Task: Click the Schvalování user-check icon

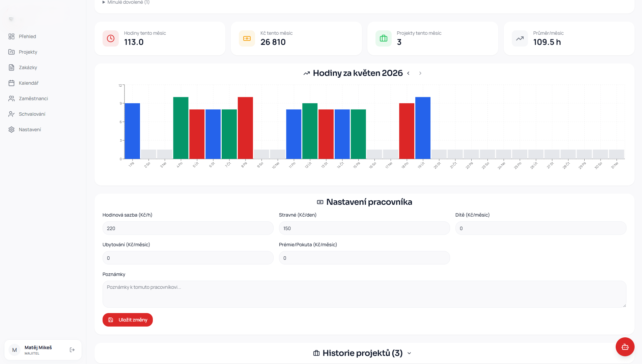Action: pyautogui.click(x=11, y=114)
